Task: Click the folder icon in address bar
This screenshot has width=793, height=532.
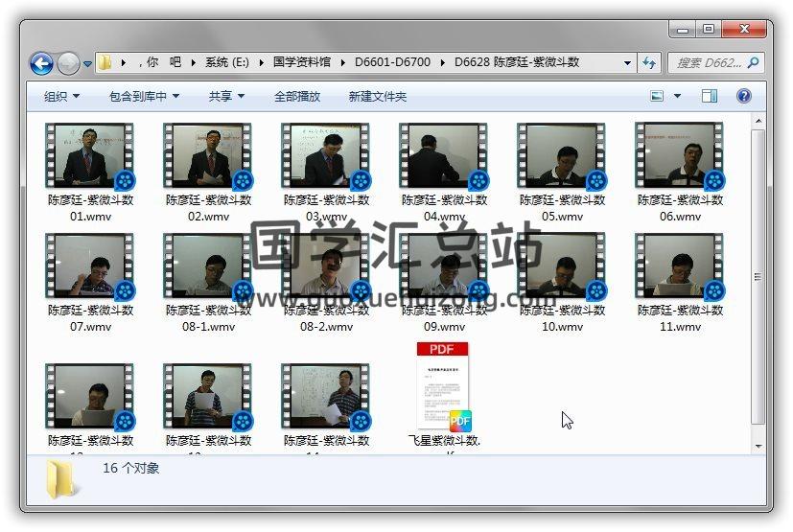Action: coord(105,63)
